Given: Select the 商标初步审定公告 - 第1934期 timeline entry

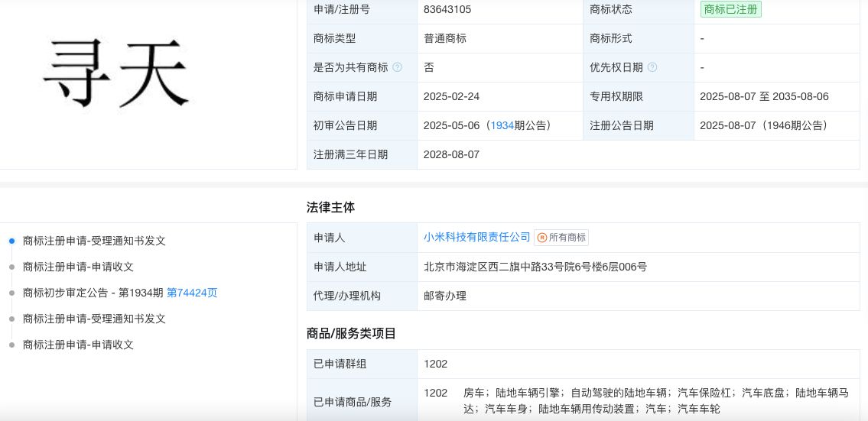Looking at the screenshot, I should coord(93,293).
